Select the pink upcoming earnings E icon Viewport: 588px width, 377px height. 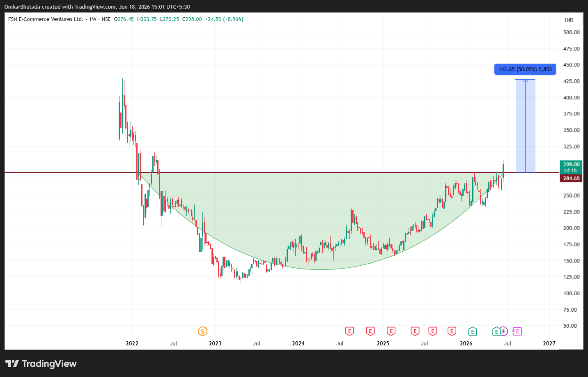(x=517, y=331)
